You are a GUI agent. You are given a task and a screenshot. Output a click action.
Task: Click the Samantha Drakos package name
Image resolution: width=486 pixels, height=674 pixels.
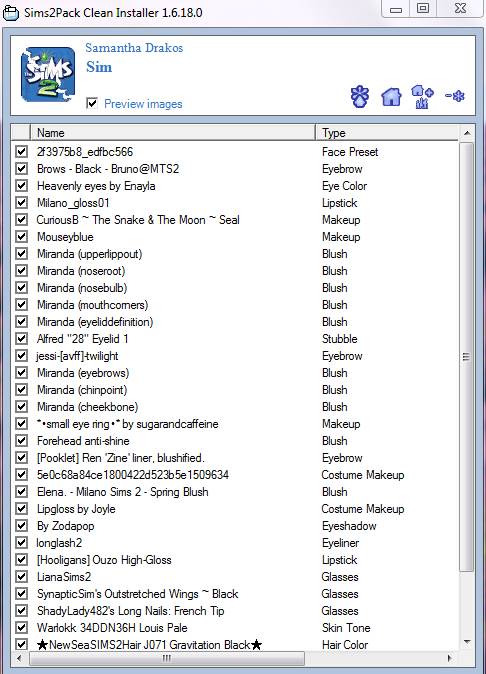(134, 48)
